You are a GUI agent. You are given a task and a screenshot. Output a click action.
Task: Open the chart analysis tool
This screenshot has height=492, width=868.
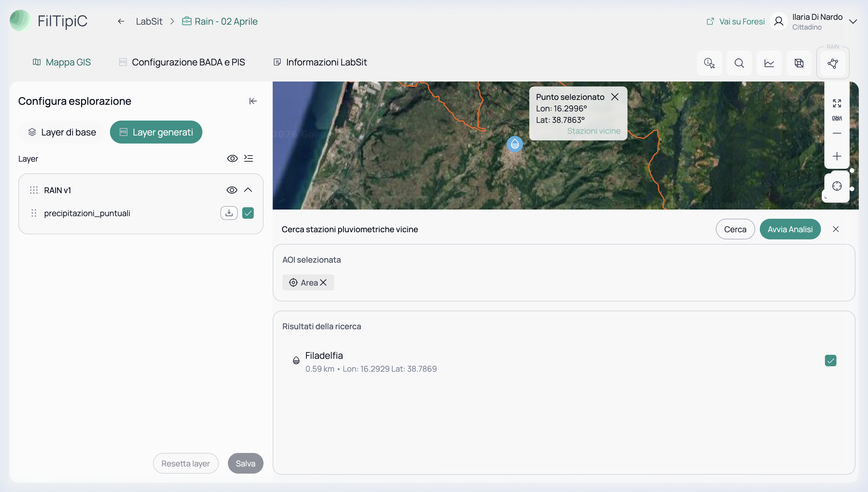click(769, 63)
